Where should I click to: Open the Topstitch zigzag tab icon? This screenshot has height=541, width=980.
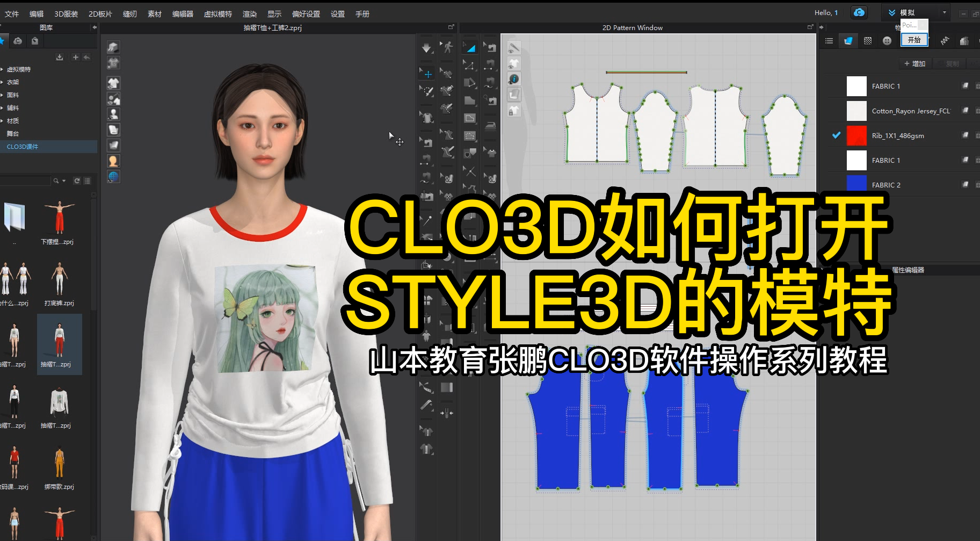(x=945, y=41)
